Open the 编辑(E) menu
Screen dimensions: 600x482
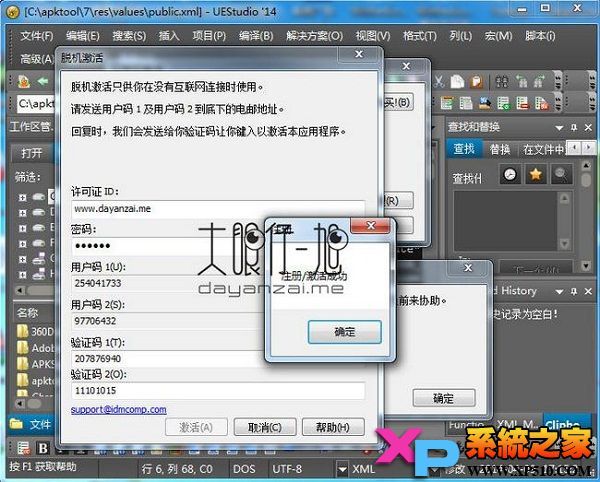pos(83,36)
